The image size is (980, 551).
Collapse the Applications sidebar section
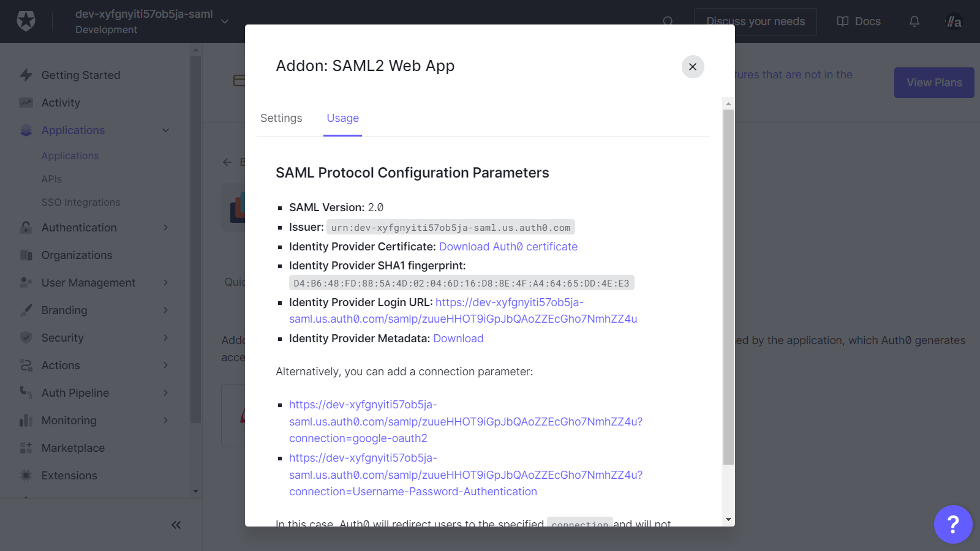[x=165, y=130]
